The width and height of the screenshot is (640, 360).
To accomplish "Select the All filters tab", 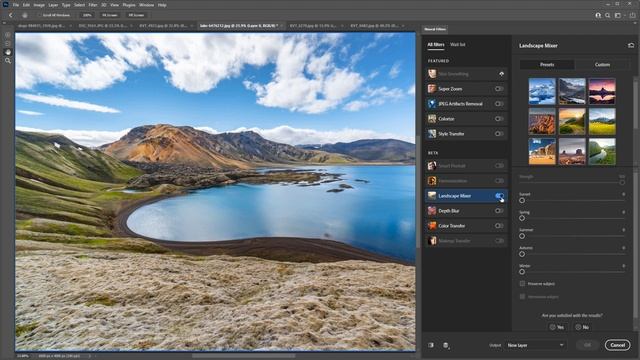I will click(x=436, y=44).
